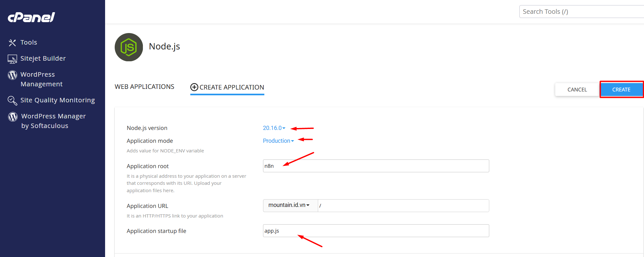This screenshot has width=644, height=257.
Task: Click the Cancel button
Action: [x=577, y=90]
